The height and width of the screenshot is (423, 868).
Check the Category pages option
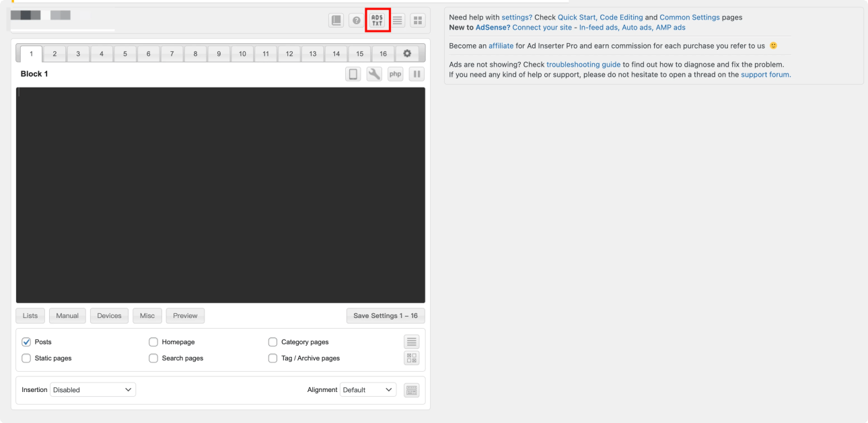point(273,342)
